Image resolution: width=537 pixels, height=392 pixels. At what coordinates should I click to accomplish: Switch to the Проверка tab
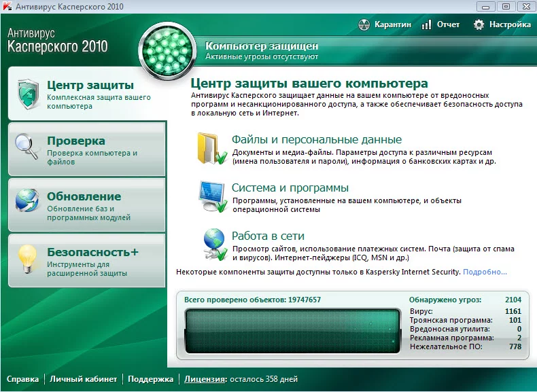(87, 149)
